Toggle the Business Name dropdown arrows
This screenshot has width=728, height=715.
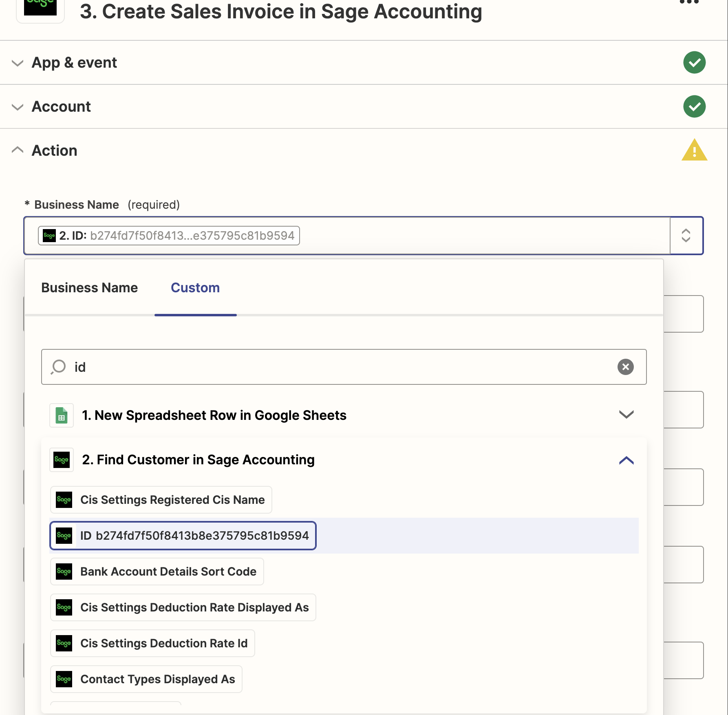[x=686, y=236]
